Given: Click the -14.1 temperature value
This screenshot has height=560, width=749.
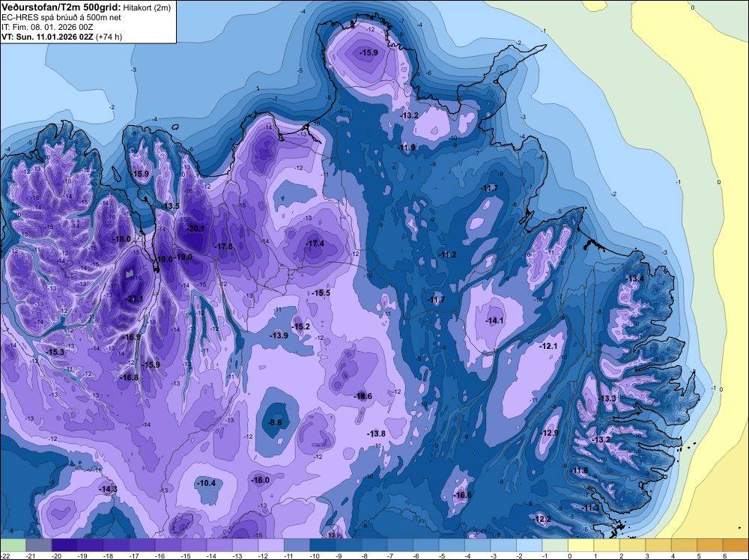Looking at the screenshot, I should (x=494, y=321).
